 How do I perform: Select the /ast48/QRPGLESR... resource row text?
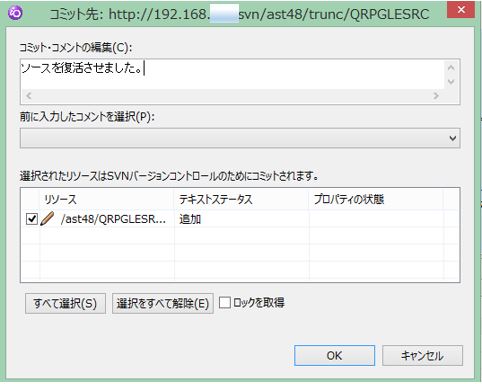pos(113,219)
